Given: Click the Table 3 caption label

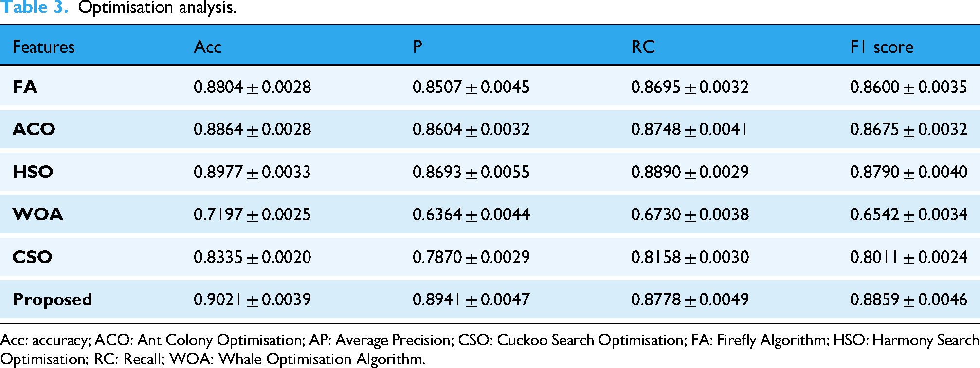Looking at the screenshot, I should point(34,7).
